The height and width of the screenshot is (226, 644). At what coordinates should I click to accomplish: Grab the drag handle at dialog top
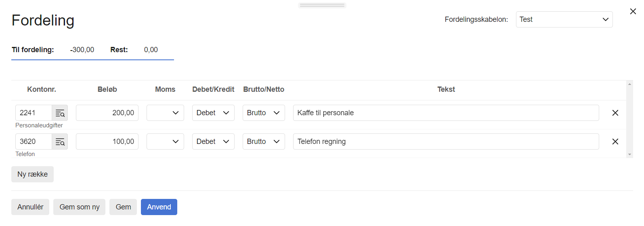click(322, 5)
